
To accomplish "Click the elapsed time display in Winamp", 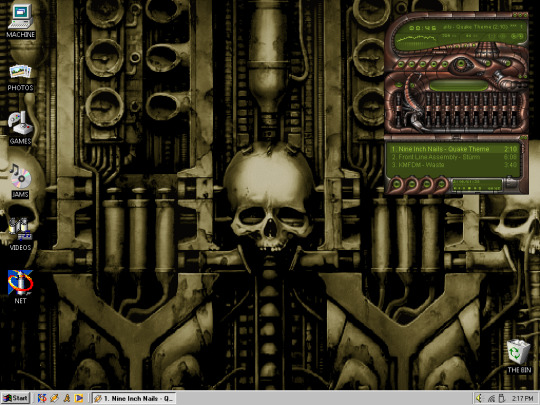I will click(423, 28).
